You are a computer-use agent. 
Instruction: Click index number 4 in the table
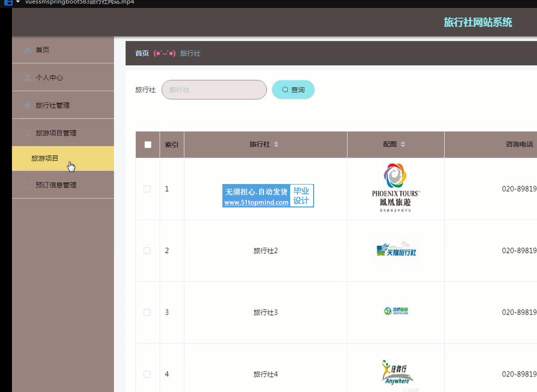[x=167, y=374]
